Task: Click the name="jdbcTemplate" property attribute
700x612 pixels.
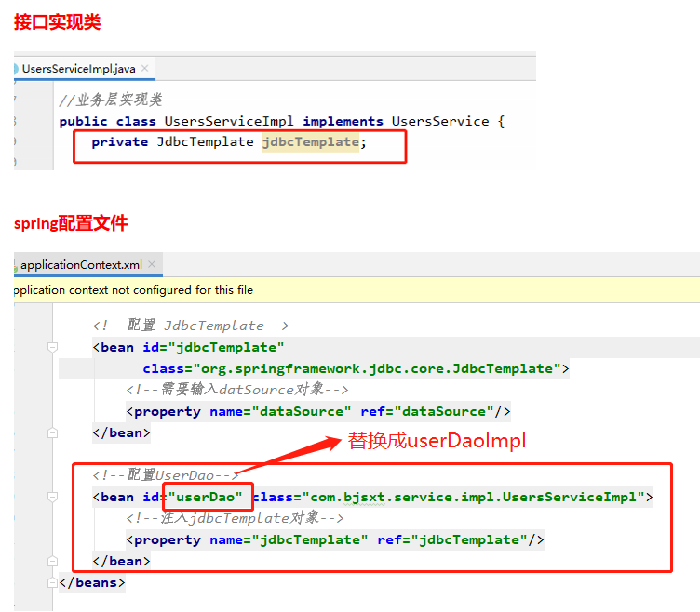Action: [289, 539]
